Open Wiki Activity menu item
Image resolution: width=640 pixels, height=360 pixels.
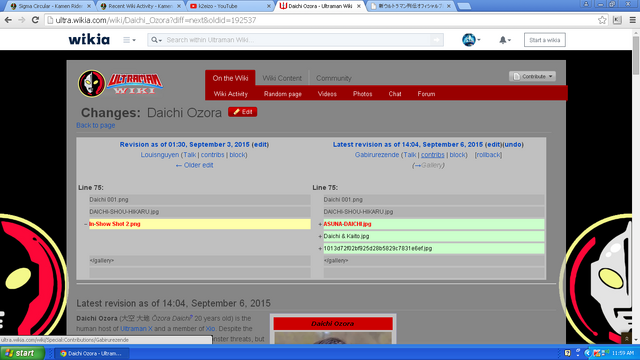(x=231, y=94)
